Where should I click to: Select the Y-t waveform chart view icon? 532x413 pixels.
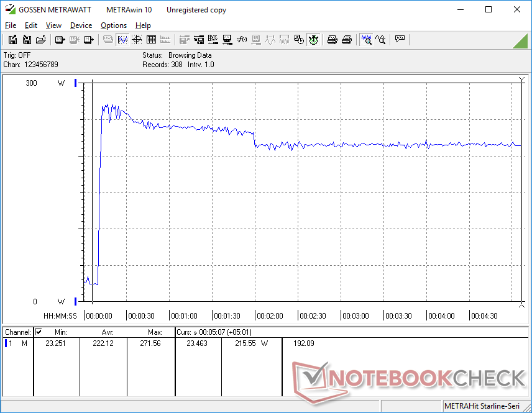pos(122,40)
